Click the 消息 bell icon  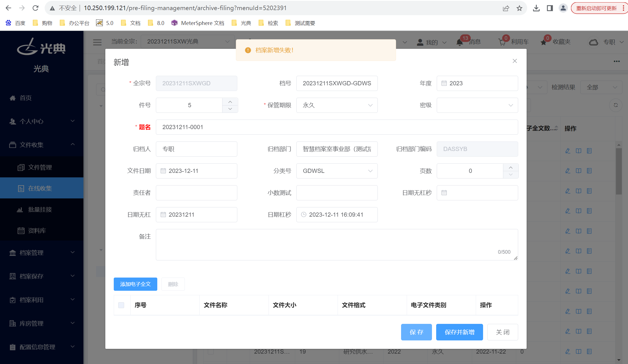coord(459,42)
